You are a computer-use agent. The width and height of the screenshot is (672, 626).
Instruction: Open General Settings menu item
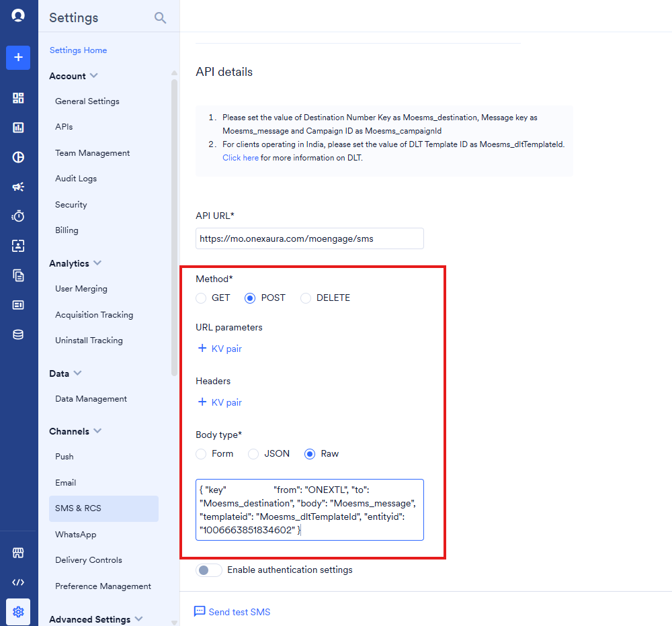click(87, 101)
